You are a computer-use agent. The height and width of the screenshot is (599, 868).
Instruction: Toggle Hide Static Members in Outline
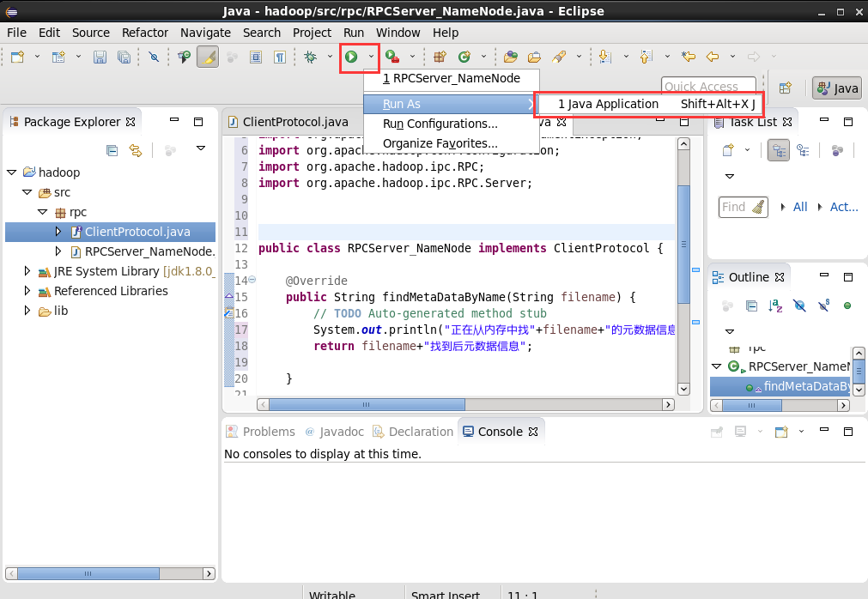point(823,306)
